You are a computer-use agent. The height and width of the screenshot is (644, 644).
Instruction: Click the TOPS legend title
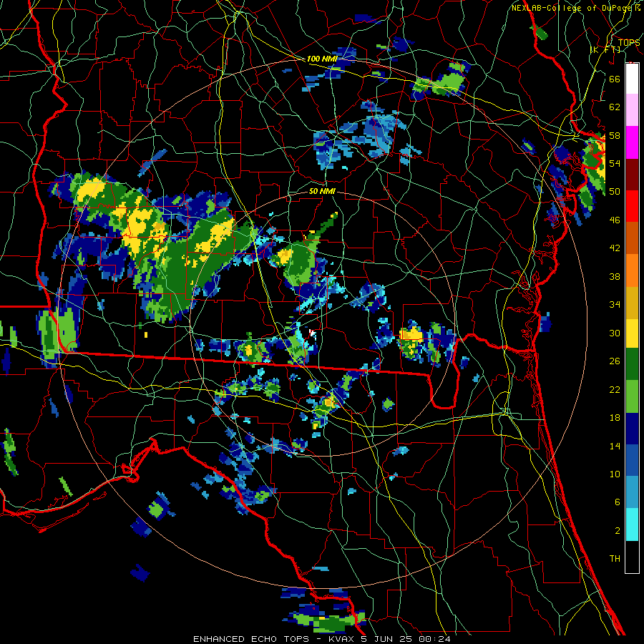[629, 43]
